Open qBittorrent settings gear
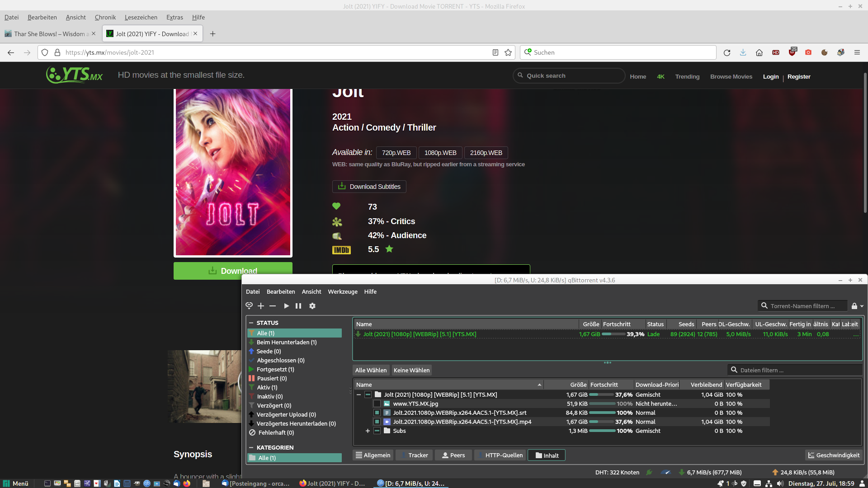Viewport: 868px width, 488px height. point(312,306)
